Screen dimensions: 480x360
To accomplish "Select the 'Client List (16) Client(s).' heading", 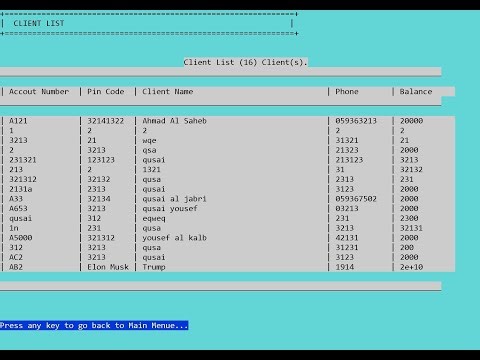I will (x=245, y=62).
